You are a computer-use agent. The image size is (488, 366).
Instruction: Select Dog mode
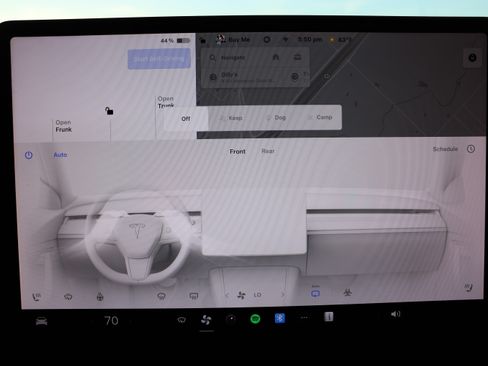[x=276, y=117]
